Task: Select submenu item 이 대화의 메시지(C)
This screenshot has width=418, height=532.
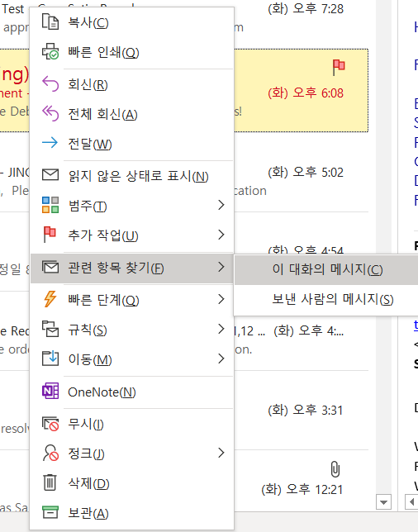Action: tap(327, 270)
